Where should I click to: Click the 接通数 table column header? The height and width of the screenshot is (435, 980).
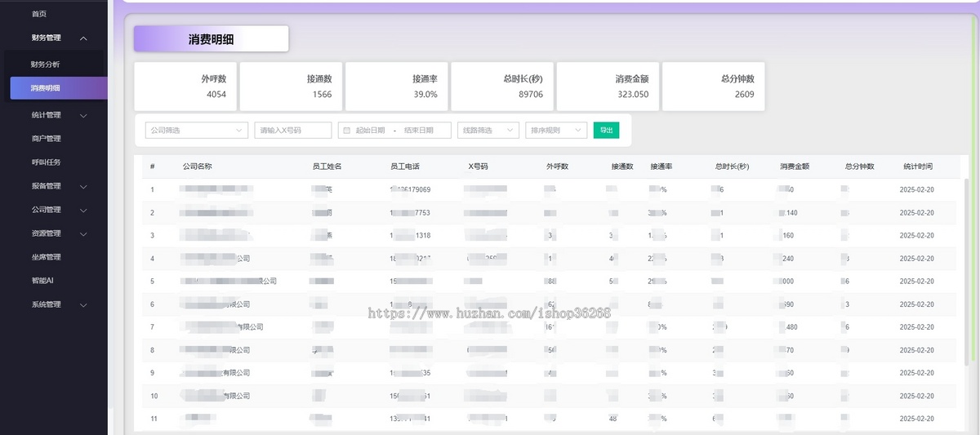pyautogui.click(x=622, y=166)
